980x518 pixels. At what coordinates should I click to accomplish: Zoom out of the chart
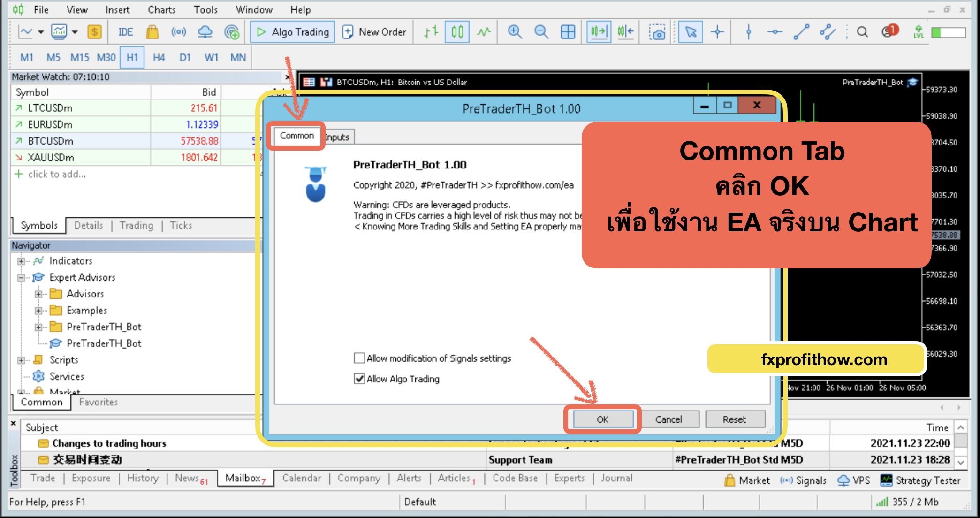click(541, 32)
